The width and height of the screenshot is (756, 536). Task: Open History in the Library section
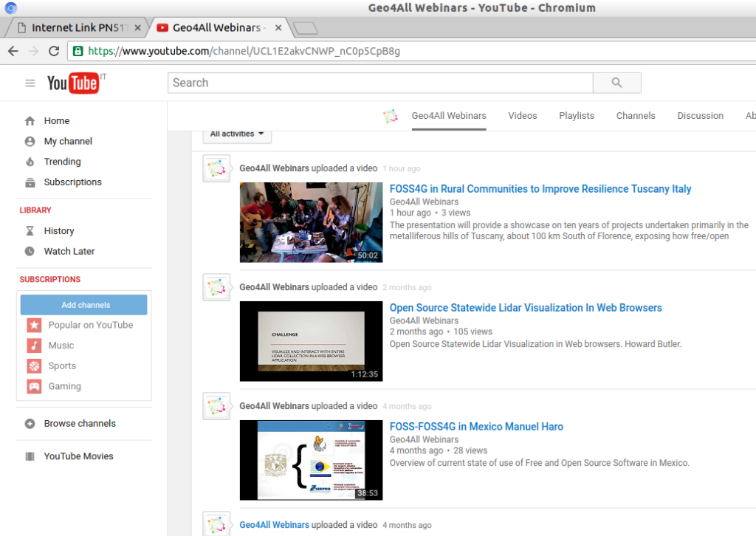pos(59,231)
